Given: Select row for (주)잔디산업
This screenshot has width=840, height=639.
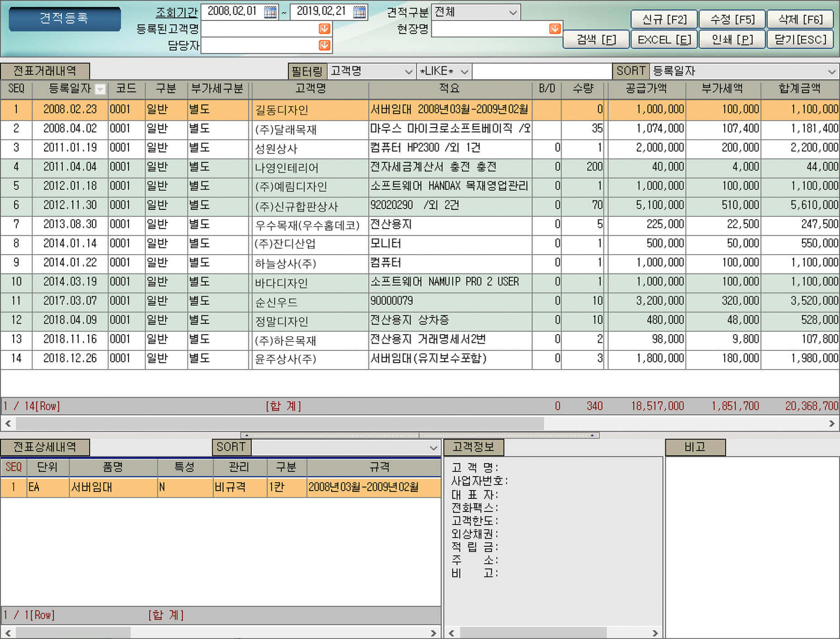Looking at the screenshot, I should tap(420, 244).
